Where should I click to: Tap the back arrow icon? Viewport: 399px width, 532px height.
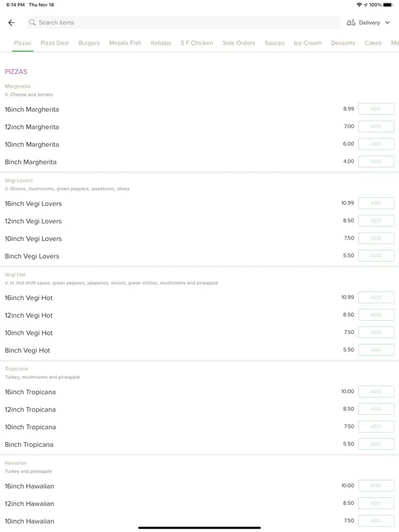tap(12, 23)
